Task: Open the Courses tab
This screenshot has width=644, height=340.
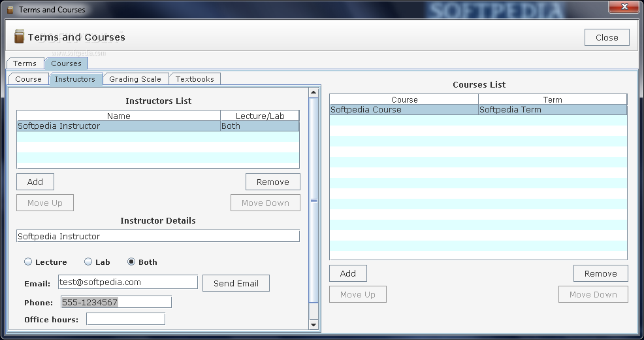Action: [66, 63]
